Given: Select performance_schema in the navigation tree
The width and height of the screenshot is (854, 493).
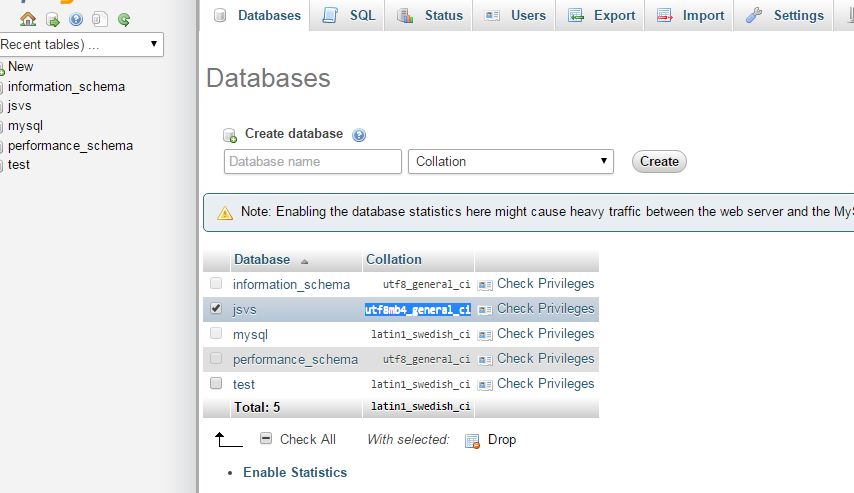Looking at the screenshot, I should [x=70, y=145].
